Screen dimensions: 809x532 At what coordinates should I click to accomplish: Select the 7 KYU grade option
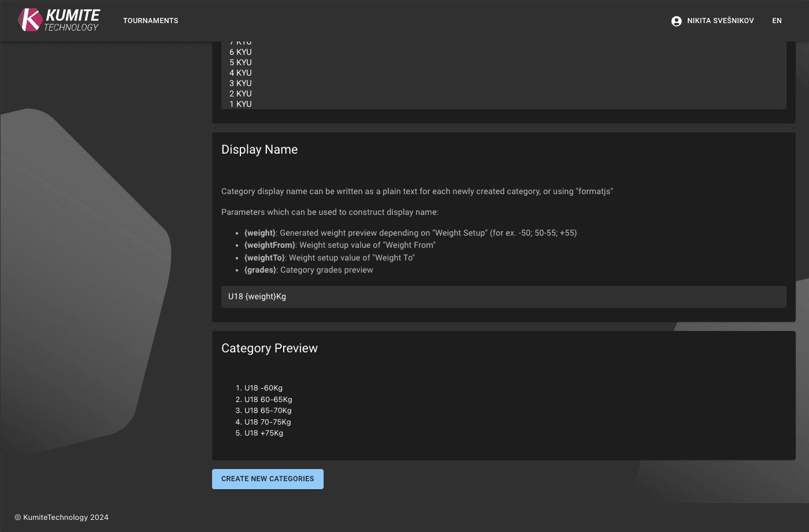240,42
